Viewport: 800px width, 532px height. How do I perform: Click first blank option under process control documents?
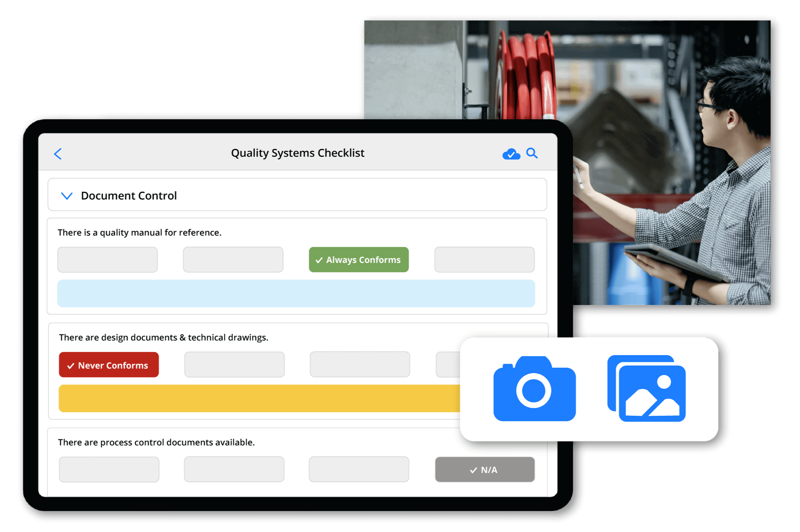[109, 470]
